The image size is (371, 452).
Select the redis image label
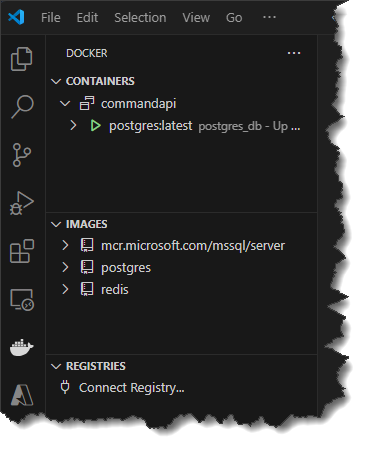(115, 290)
